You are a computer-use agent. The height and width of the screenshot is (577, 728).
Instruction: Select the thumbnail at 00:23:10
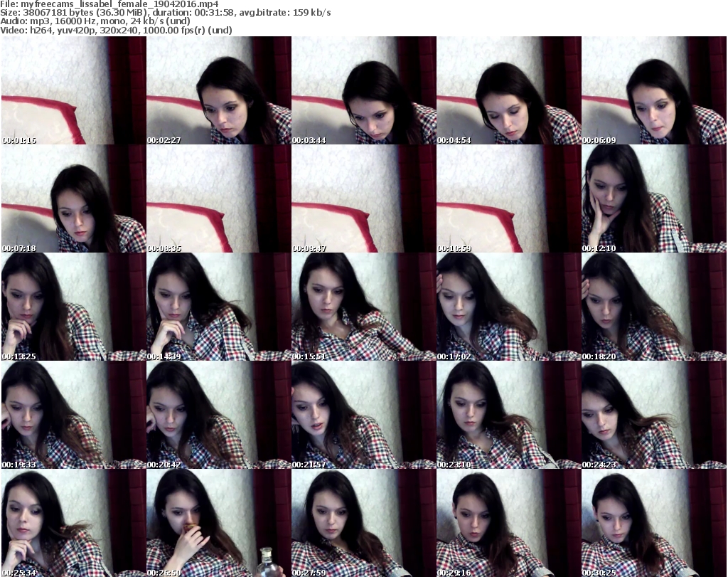pyautogui.click(x=509, y=415)
